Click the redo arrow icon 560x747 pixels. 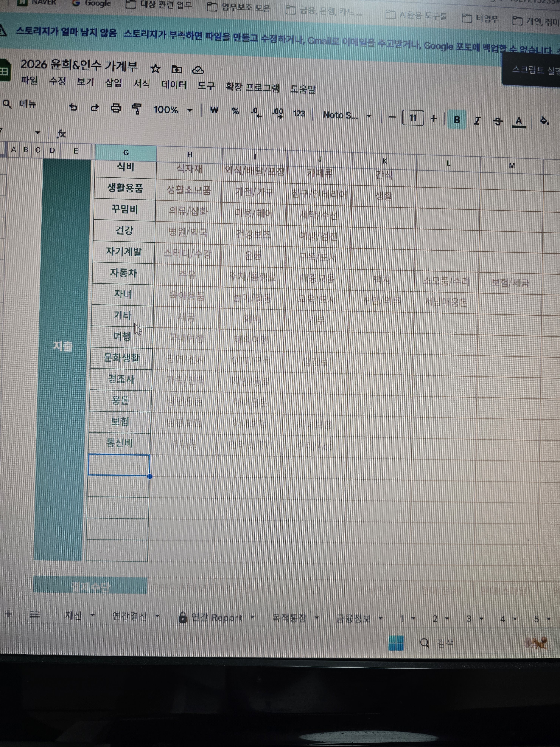click(94, 108)
